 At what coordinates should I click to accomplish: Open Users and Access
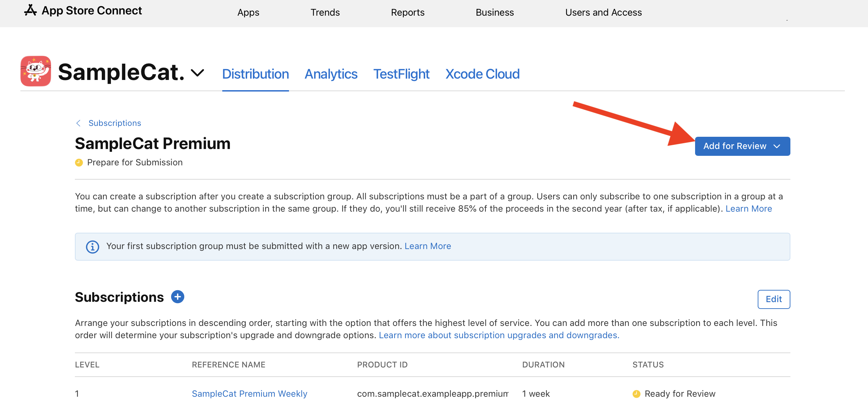(603, 13)
